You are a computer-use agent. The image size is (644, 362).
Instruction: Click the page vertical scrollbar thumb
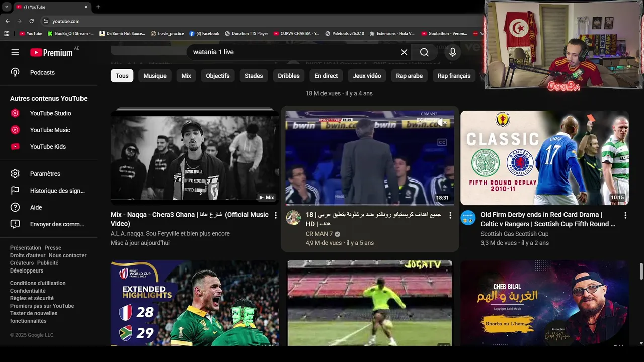pyautogui.click(x=641, y=271)
